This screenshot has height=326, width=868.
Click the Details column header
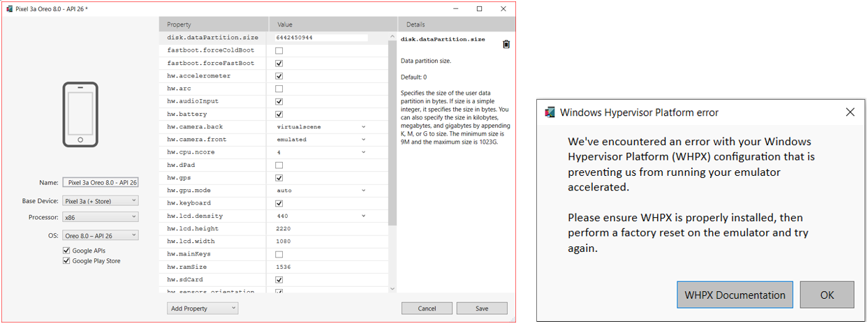(x=457, y=24)
